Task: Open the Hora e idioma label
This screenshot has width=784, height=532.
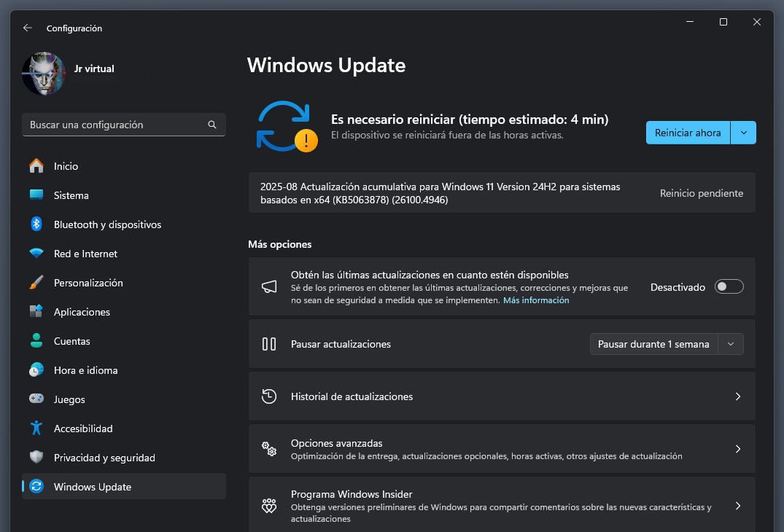Action: [85, 370]
